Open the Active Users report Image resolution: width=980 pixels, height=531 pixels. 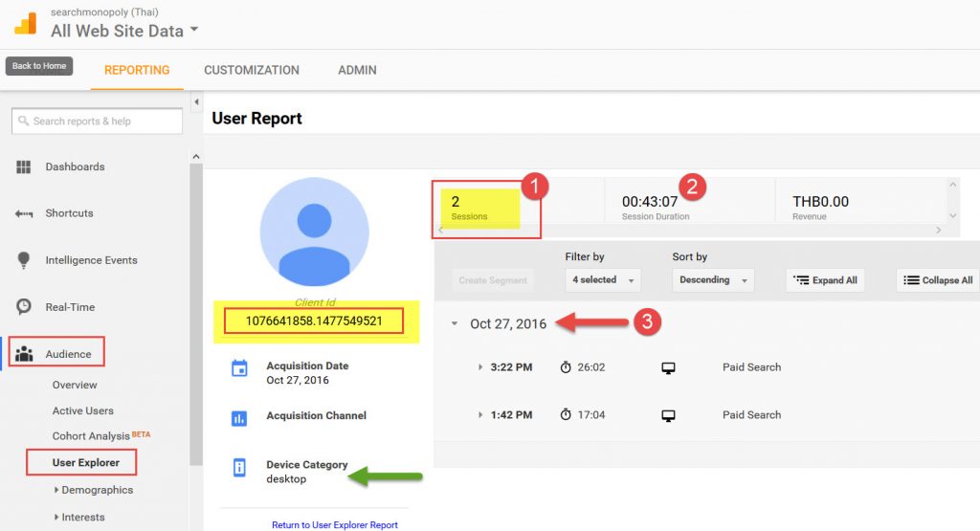pos(83,410)
